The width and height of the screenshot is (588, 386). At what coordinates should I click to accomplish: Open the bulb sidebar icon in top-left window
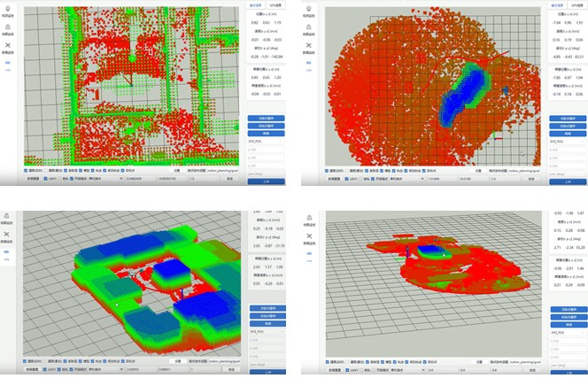[x=8, y=8]
